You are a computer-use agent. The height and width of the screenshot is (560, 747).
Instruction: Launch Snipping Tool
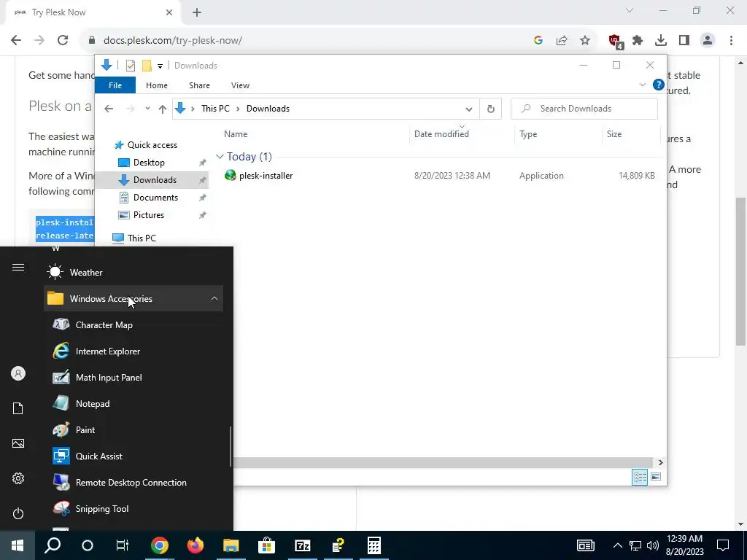(x=133, y=508)
